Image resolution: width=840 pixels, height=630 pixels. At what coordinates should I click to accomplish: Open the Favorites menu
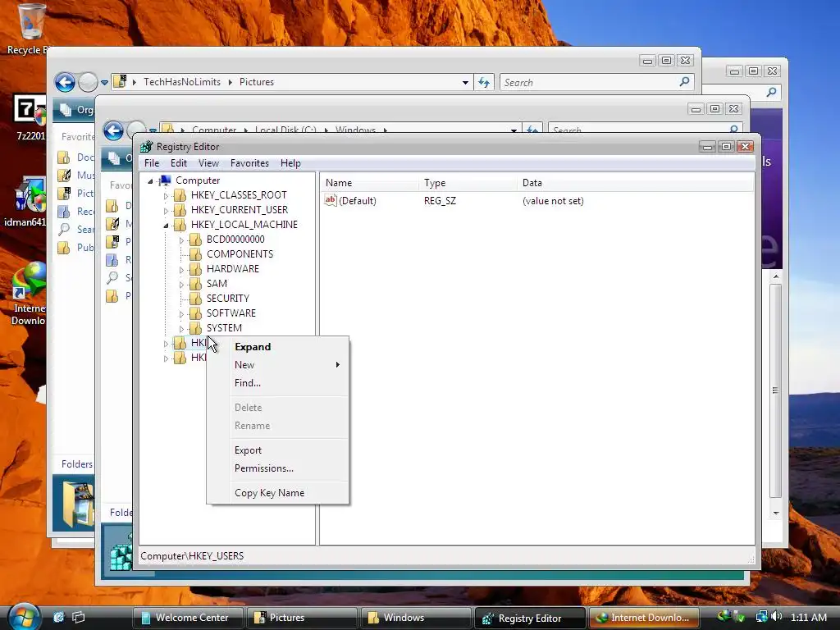[x=249, y=163]
